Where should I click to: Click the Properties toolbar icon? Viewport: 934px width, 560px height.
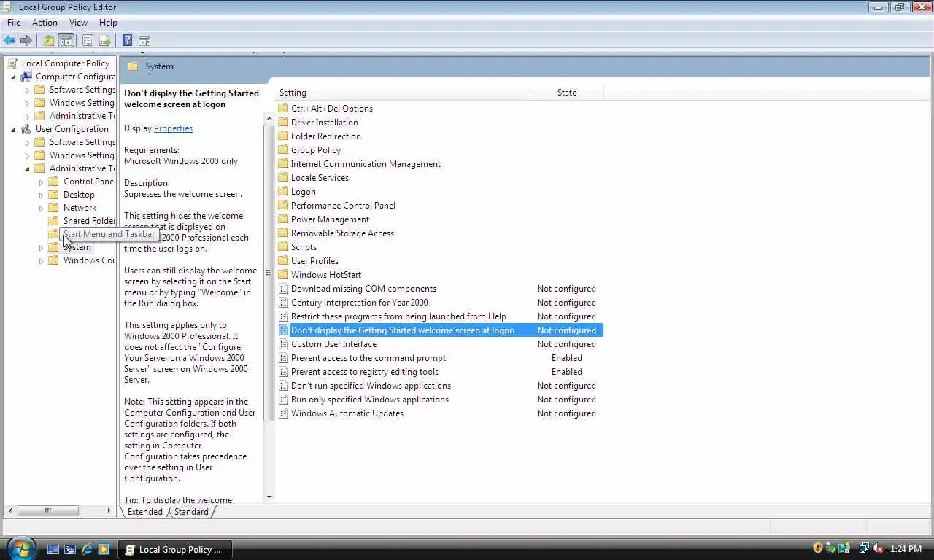click(88, 41)
